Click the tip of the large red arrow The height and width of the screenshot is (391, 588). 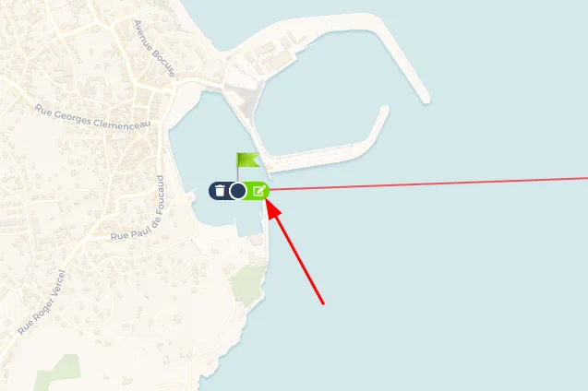point(267,201)
